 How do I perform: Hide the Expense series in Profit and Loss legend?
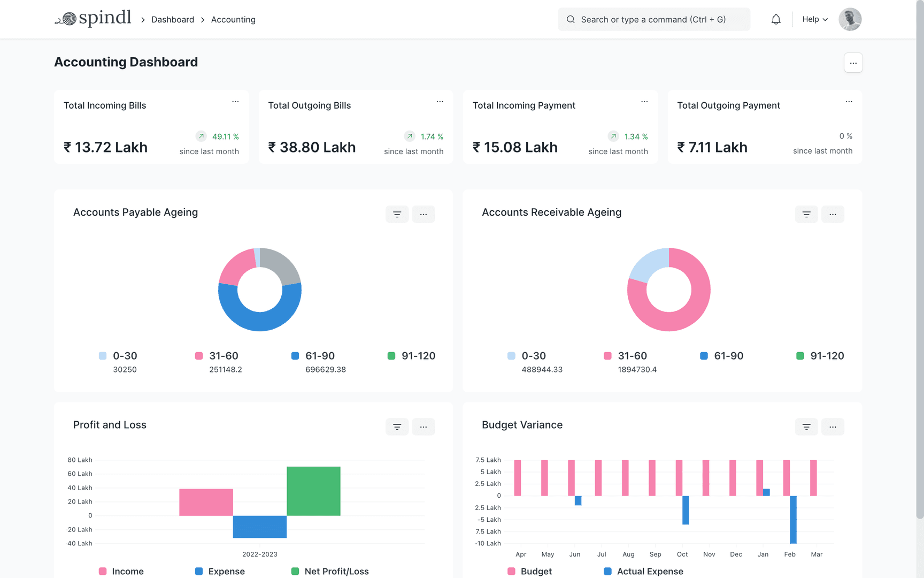226,571
